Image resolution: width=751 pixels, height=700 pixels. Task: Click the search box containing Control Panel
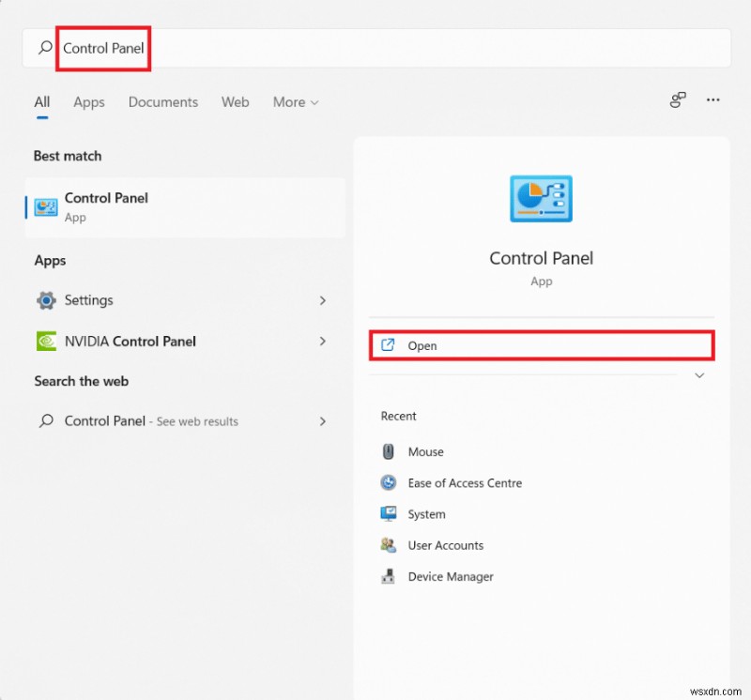pos(375,48)
